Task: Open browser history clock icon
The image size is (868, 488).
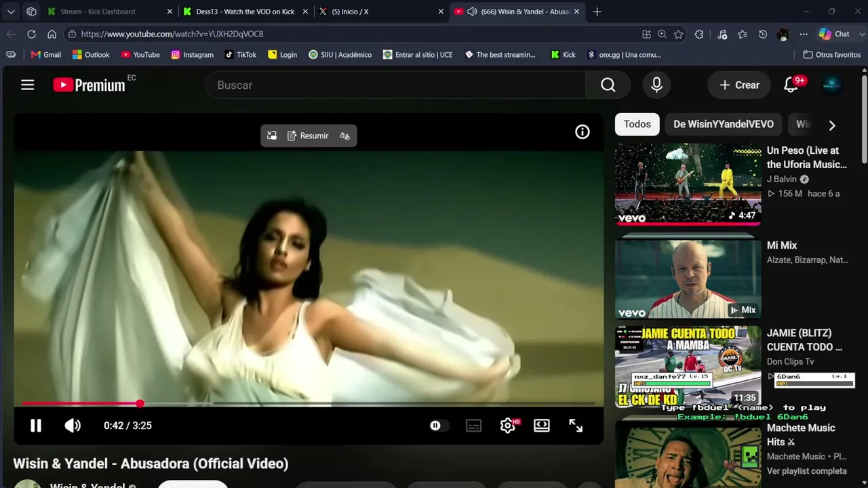Action: tap(763, 34)
